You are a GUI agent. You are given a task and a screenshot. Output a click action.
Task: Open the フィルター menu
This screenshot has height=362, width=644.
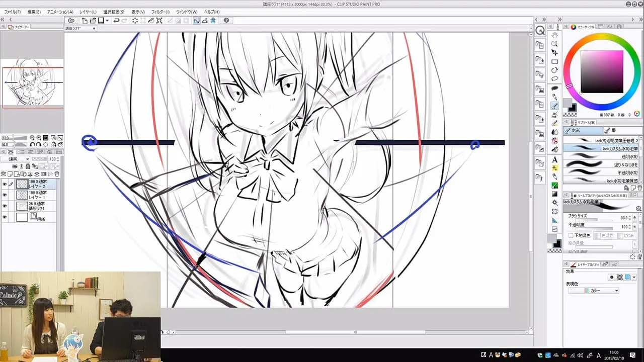pyautogui.click(x=160, y=12)
